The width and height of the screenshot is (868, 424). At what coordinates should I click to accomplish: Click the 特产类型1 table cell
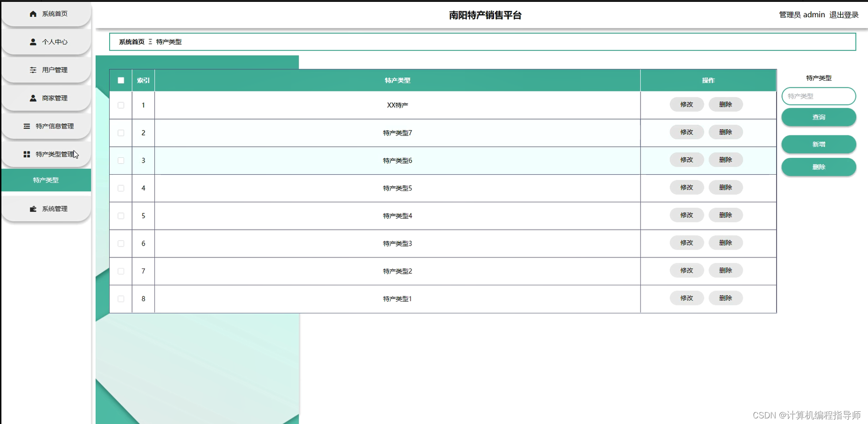click(x=397, y=299)
